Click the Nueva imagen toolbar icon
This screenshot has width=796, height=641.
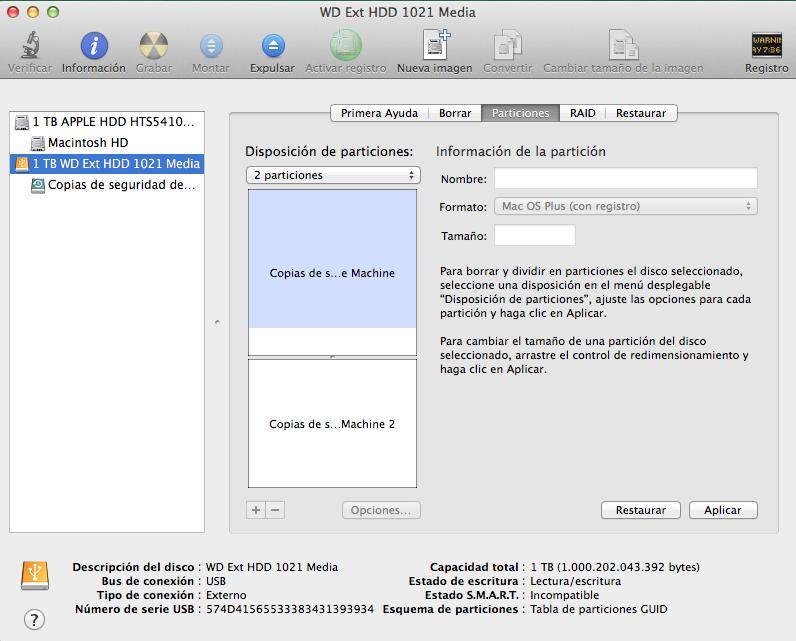(x=435, y=45)
